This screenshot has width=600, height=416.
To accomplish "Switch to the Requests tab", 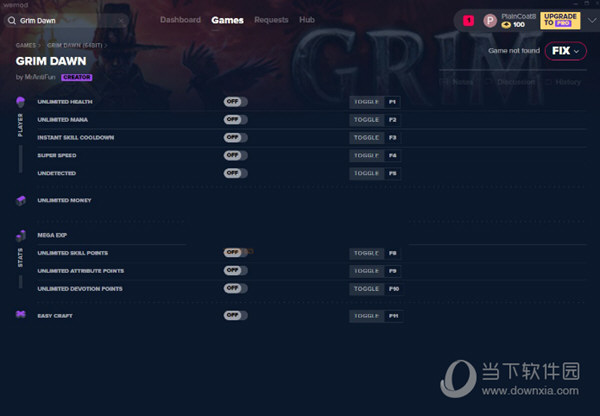I will coord(271,20).
